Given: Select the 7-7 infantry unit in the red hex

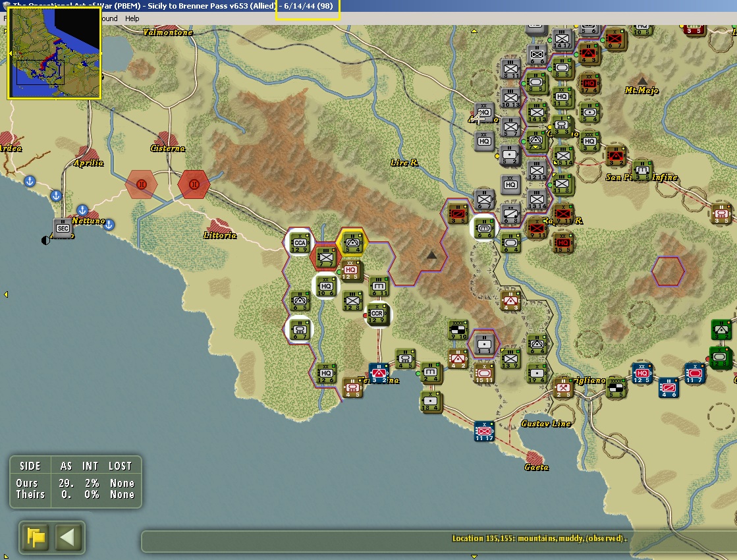Looking at the screenshot, I should point(326,258).
